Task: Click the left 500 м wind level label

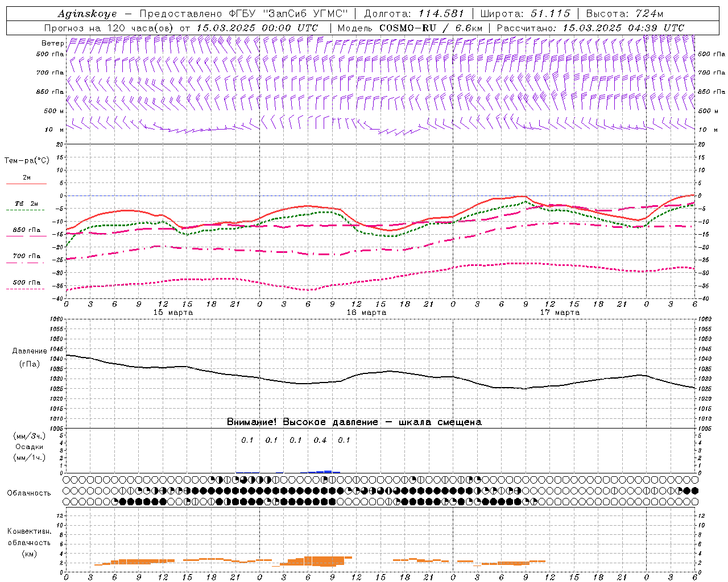Action: tap(54, 111)
